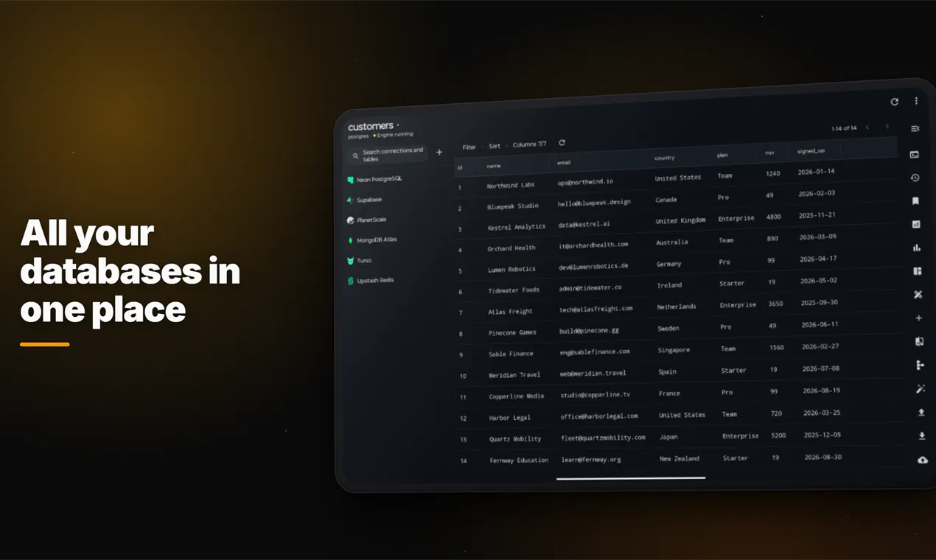
Task: Click the mrr column header
Action: (769, 153)
